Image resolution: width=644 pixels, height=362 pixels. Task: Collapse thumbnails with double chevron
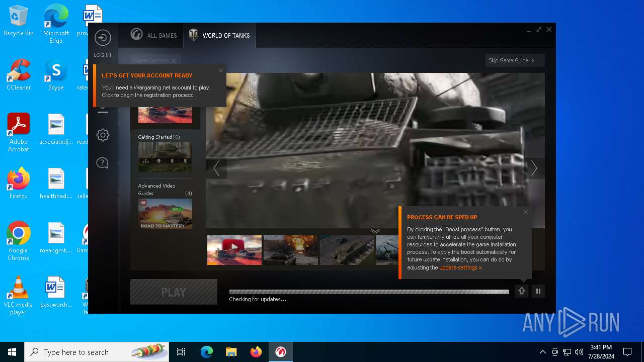(x=375, y=231)
